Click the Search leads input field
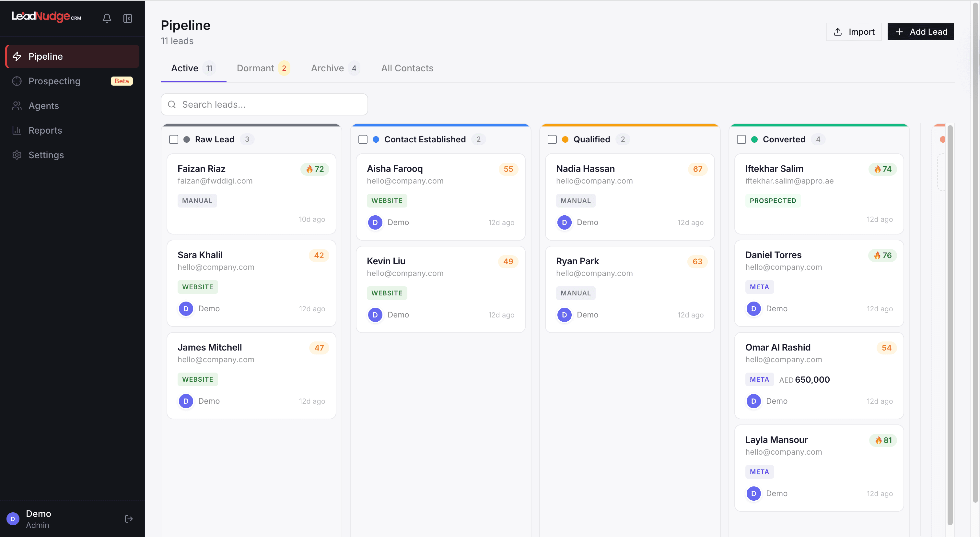 [264, 104]
